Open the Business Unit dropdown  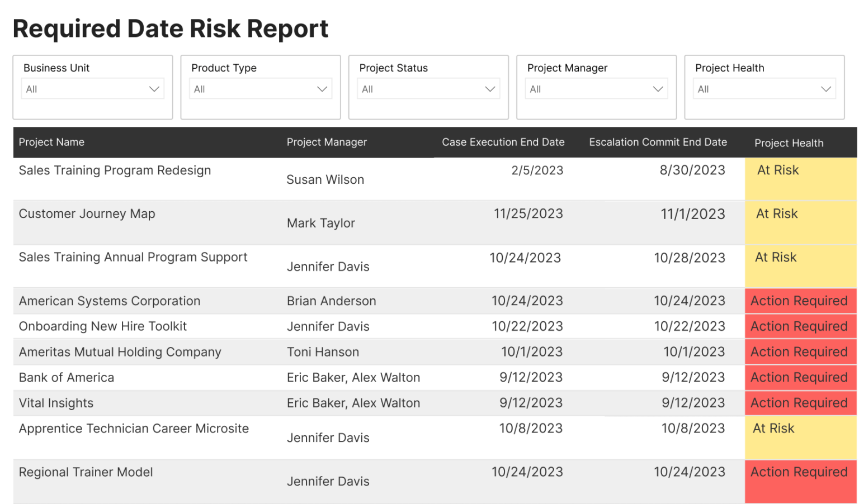[92, 88]
